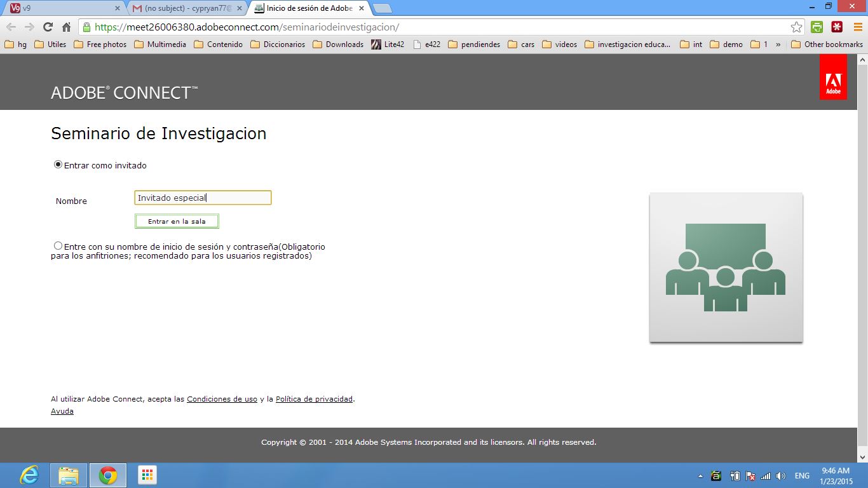The image size is (868, 488).
Task: Open the hg bookmarks folder
Action: 15,44
